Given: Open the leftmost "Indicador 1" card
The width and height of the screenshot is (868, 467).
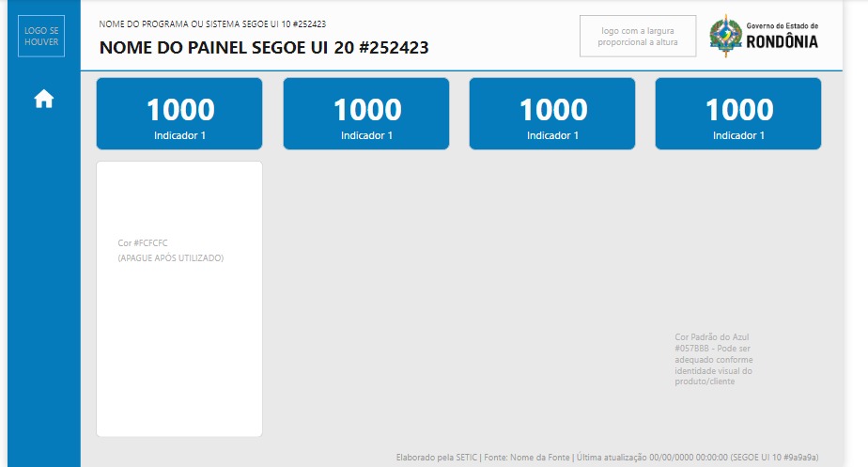Looking at the screenshot, I should [x=179, y=114].
